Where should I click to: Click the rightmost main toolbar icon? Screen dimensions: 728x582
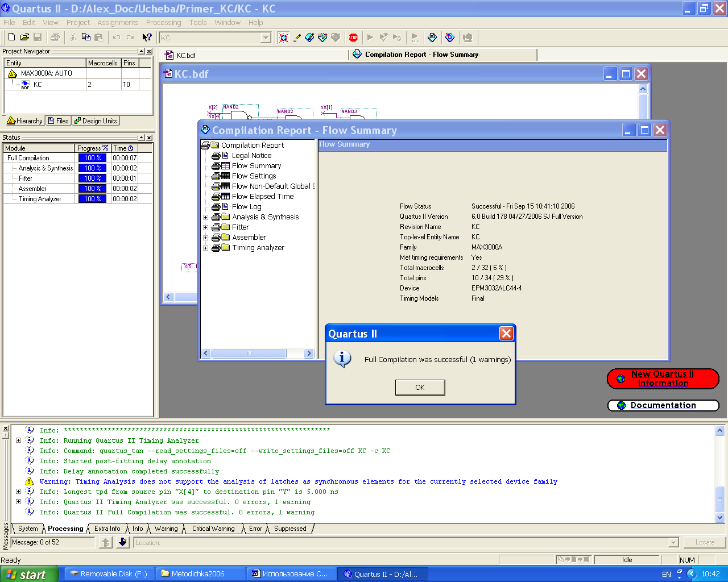468,38
